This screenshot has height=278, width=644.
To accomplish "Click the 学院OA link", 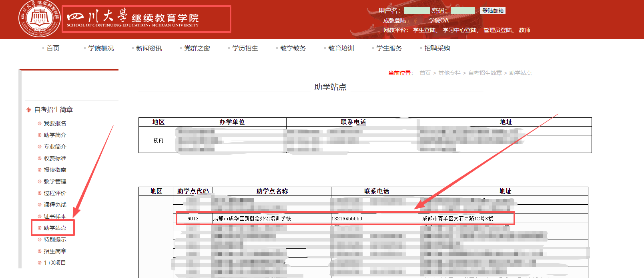I will 439,20.
